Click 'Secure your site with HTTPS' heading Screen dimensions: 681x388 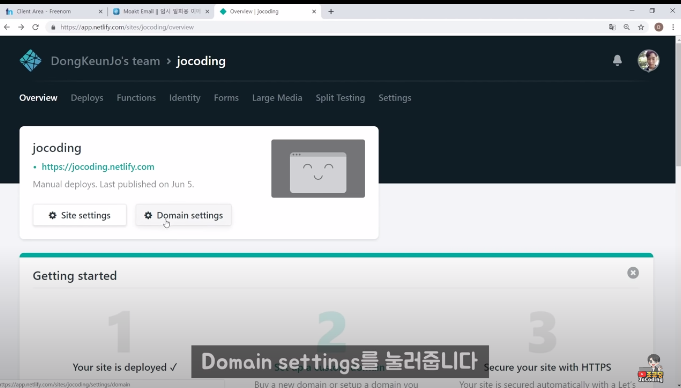click(547, 367)
